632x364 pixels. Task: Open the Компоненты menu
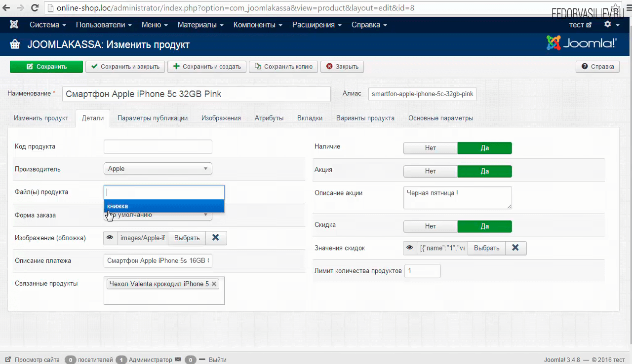pos(258,25)
